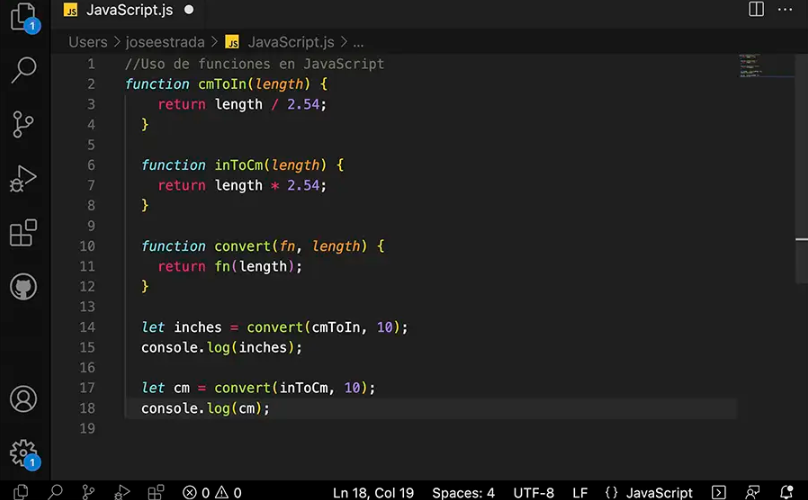Click the 'fn' parameter on line 10

tap(287, 246)
